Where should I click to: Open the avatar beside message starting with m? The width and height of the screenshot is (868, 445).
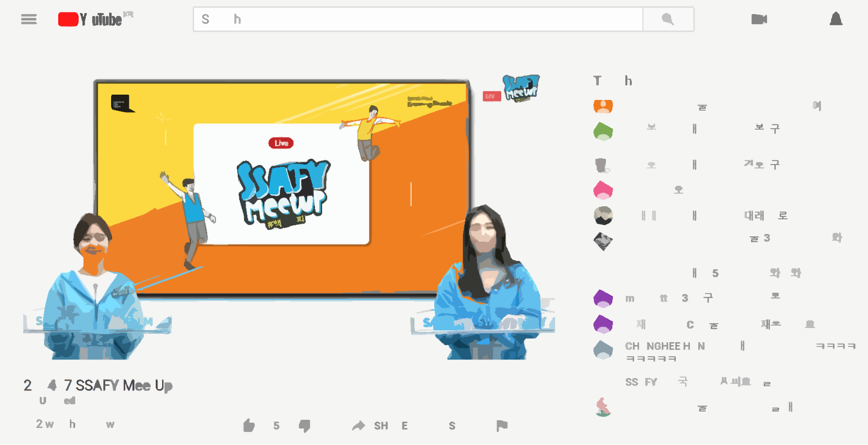603,299
